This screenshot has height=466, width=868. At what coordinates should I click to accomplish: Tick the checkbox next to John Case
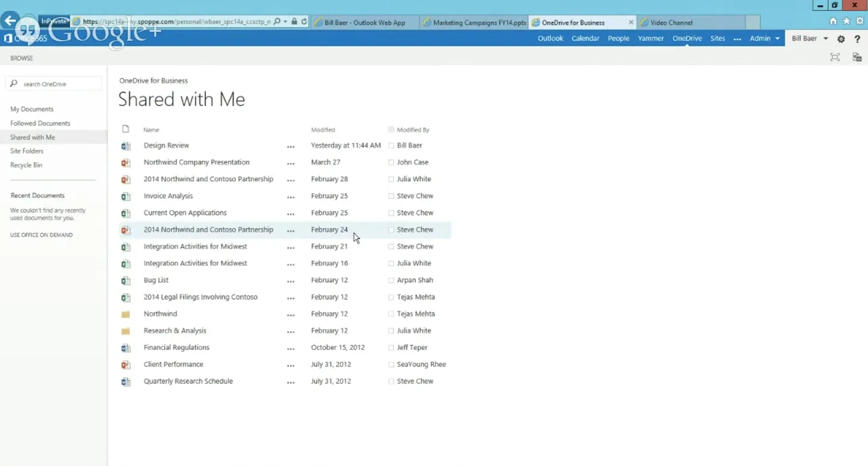coord(391,162)
